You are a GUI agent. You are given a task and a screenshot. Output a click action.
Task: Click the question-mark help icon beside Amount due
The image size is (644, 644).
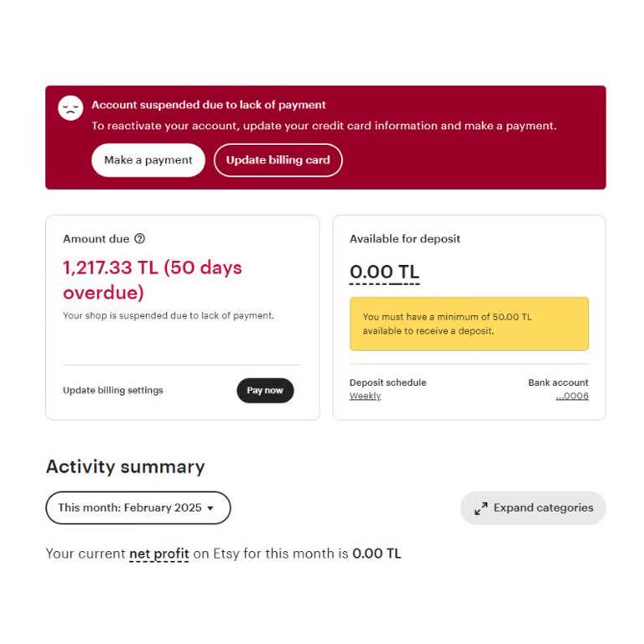tap(140, 239)
